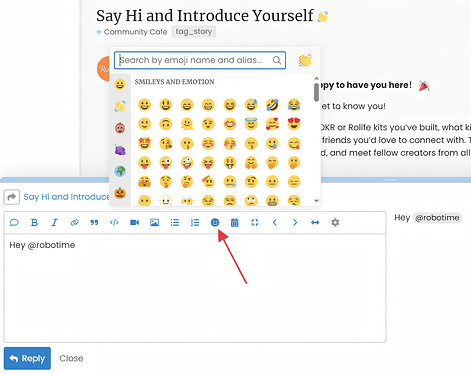Image resolution: width=471 pixels, height=374 pixels.
Task: Insert preformatted code with the code icon
Action: pyautogui.click(x=114, y=222)
